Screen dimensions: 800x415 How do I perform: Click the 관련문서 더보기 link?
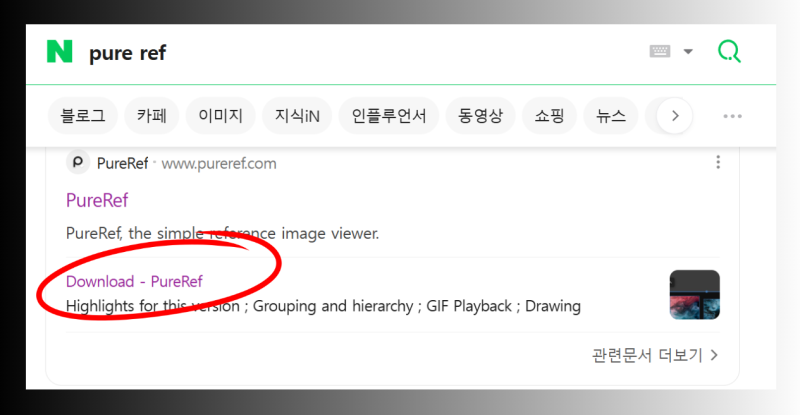(655, 355)
